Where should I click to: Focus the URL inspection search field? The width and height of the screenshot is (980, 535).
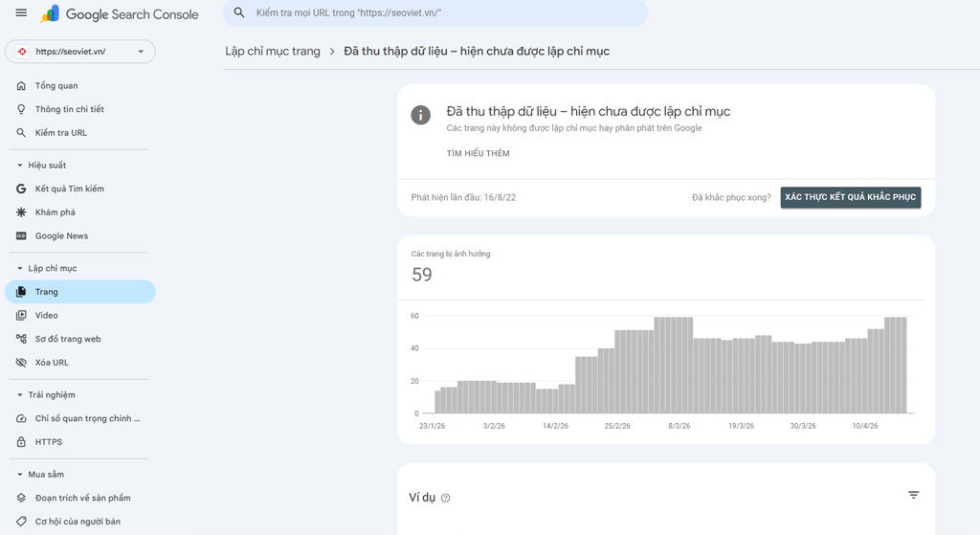pyautogui.click(x=440, y=13)
